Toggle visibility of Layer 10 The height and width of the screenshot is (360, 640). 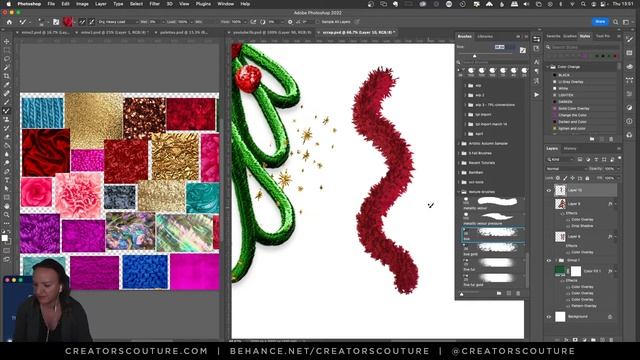click(549, 190)
